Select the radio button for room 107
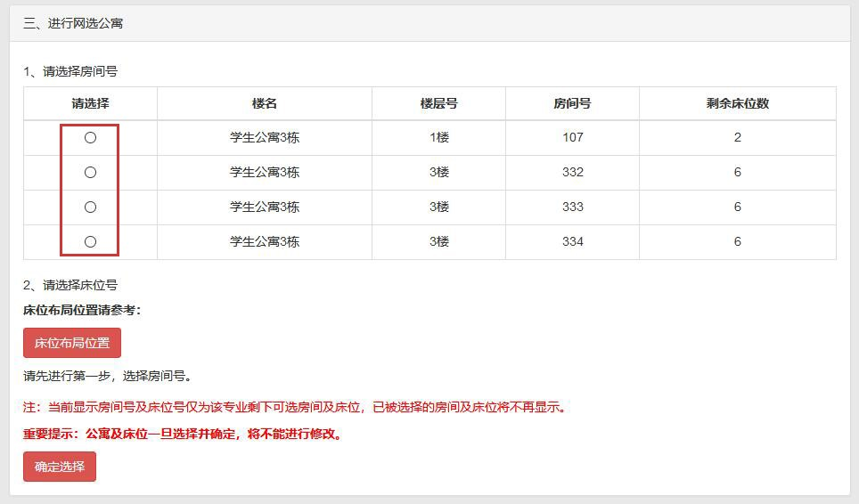The image size is (859, 504). click(x=90, y=138)
